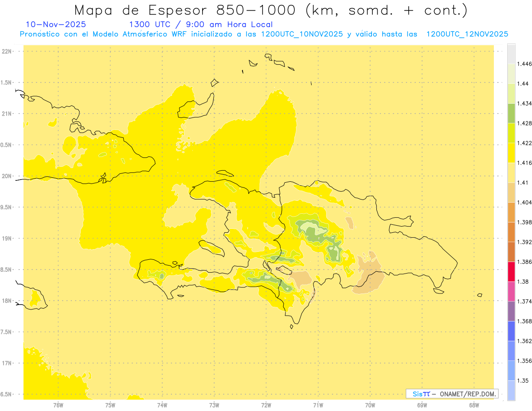Click the legend value 1.428
Viewport: 532px width, 411px height.
coord(524,123)
